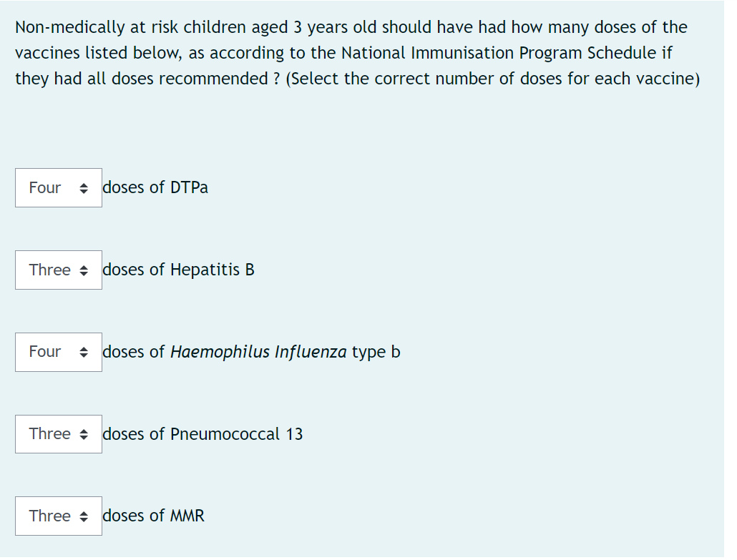Open the DTPa doses dropdown

click(59, 188)
